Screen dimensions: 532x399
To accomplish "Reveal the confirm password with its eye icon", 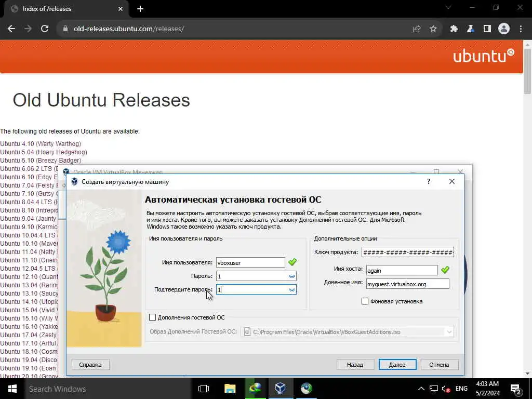I will 292,290.
